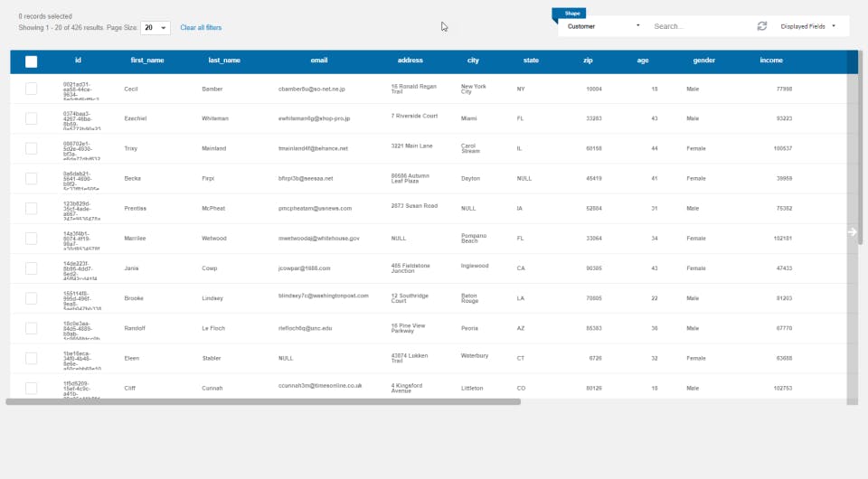868x479 pixels.
Task: Click city cell Baton Rouge
Action: 469,298
